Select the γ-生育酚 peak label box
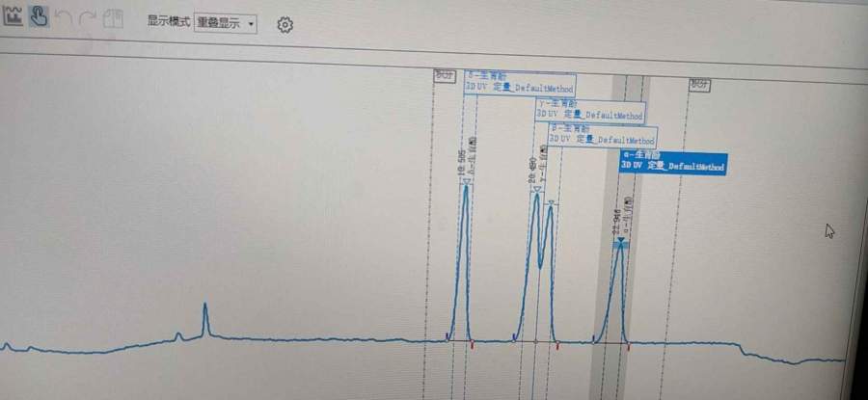The height and width of the screenshot is (400, 868). pos(590,111)
